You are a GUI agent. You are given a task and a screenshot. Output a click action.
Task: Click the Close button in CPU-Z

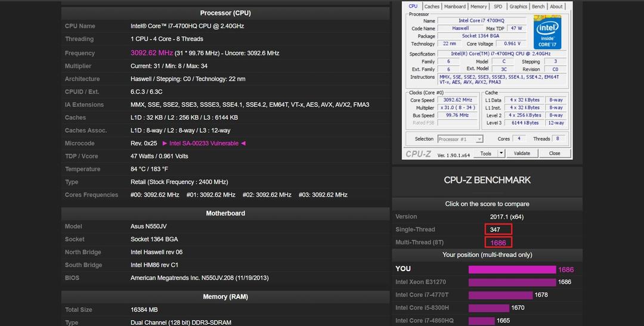(555, 153)
